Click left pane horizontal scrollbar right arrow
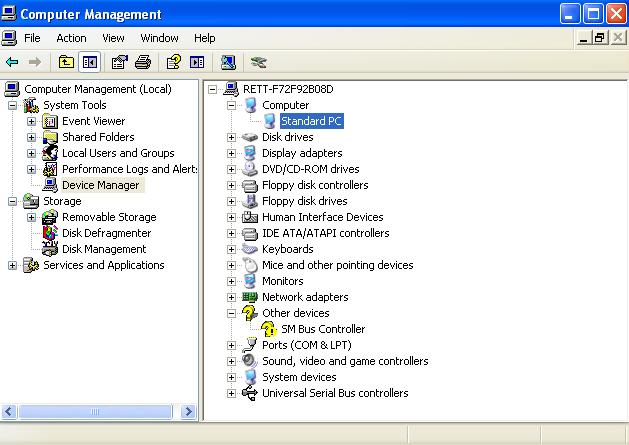This screenshot has height=445, width=629. point(190,411)
